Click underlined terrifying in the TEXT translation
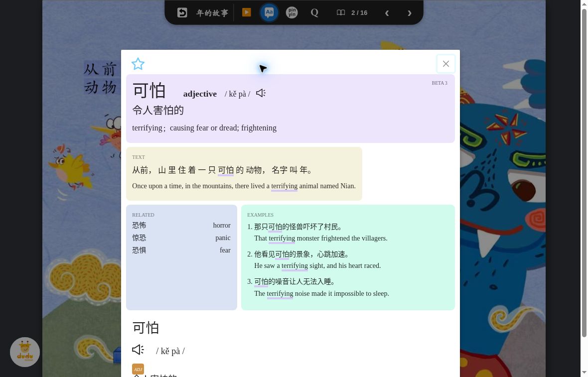 (284, 186)
